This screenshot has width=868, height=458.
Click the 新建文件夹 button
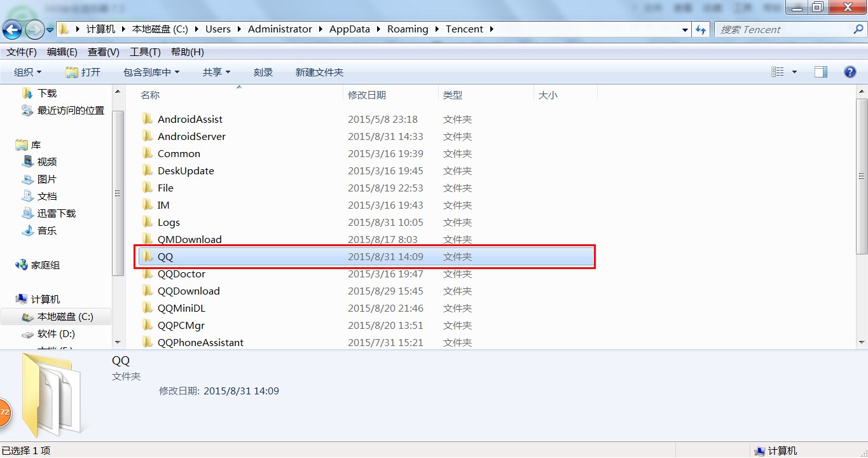pyautogui.click(x=319, y=72)
